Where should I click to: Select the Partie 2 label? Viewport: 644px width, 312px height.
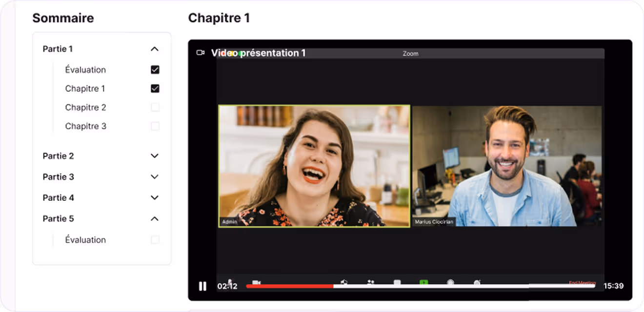[58, 156]
